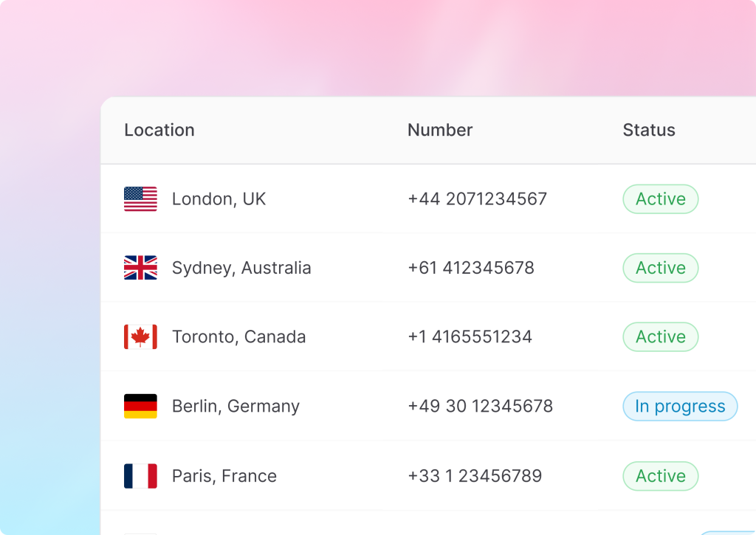Open the Paris, France location entry
Viewport: 756px width, 535px height.
pos(224,476)
